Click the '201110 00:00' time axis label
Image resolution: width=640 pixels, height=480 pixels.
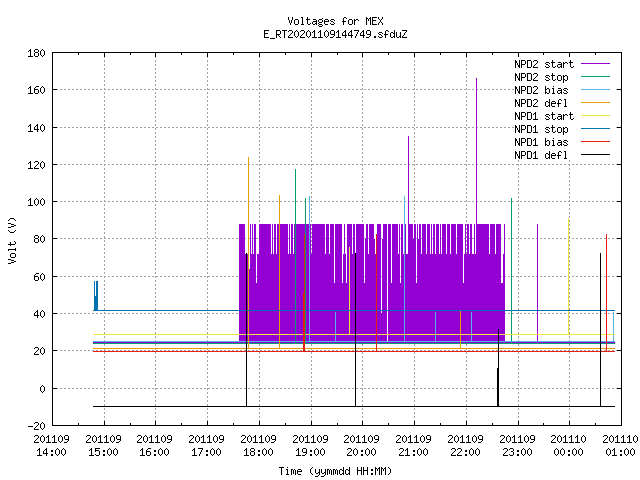pos(568,446)
